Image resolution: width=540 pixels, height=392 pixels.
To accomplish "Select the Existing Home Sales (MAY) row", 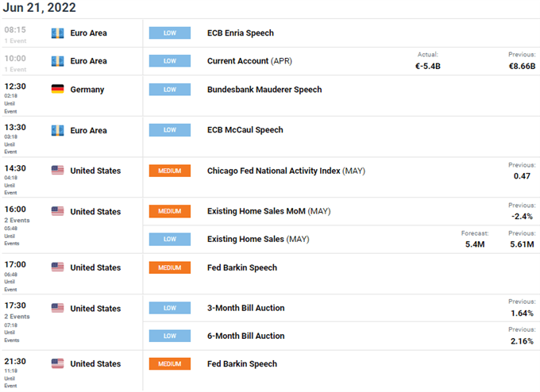I will pos(258,239).
